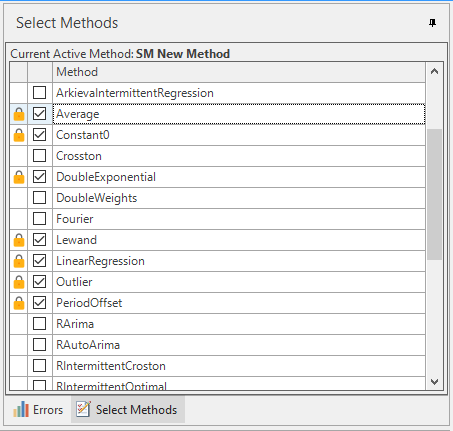Click the lock icon beside Outlier

[x=19, y=282]
